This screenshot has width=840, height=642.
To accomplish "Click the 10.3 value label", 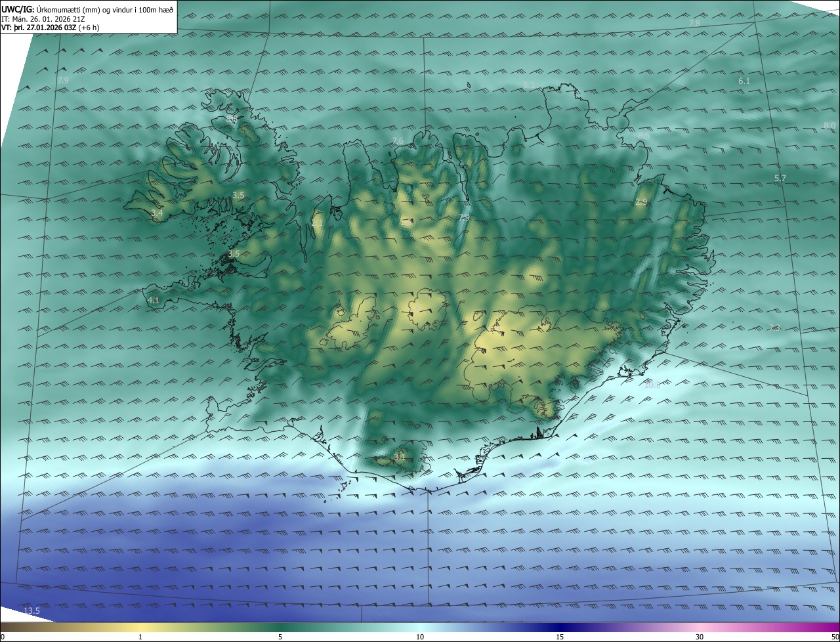I will coord(652,385).
